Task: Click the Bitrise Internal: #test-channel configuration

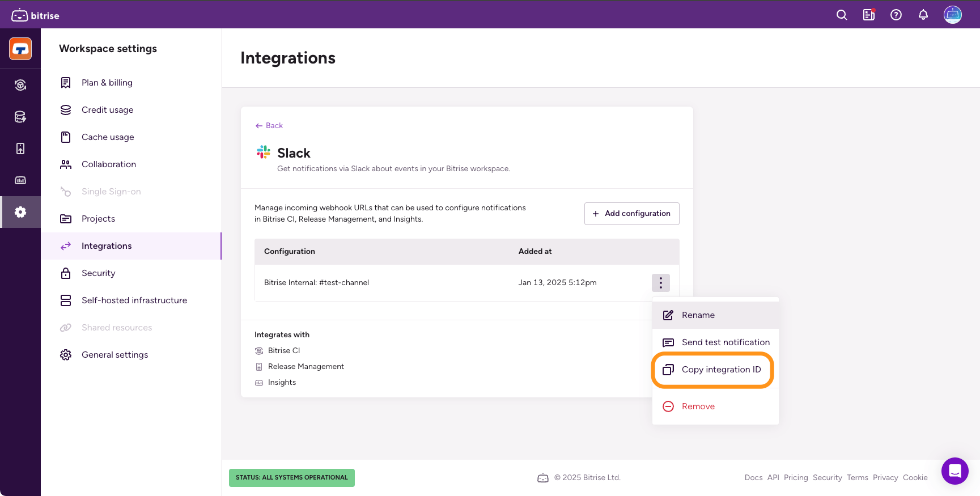Action: point(316,283)
